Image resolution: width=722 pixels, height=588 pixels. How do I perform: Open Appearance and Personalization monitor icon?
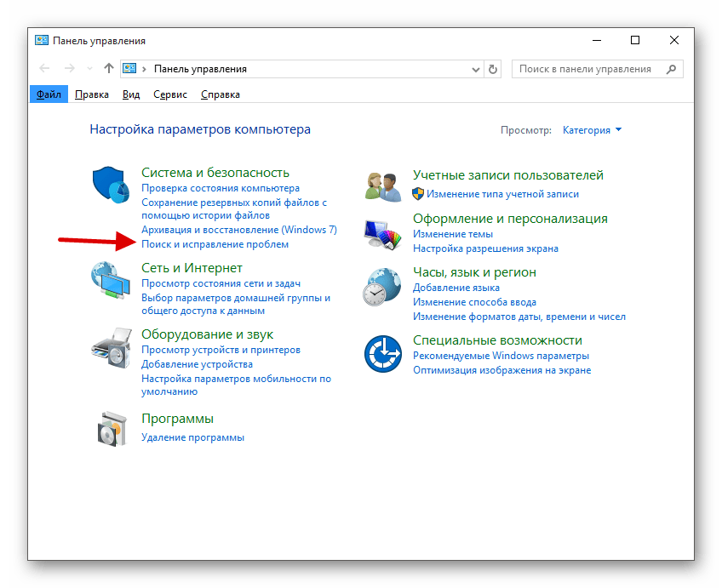[x=382, y=232]
